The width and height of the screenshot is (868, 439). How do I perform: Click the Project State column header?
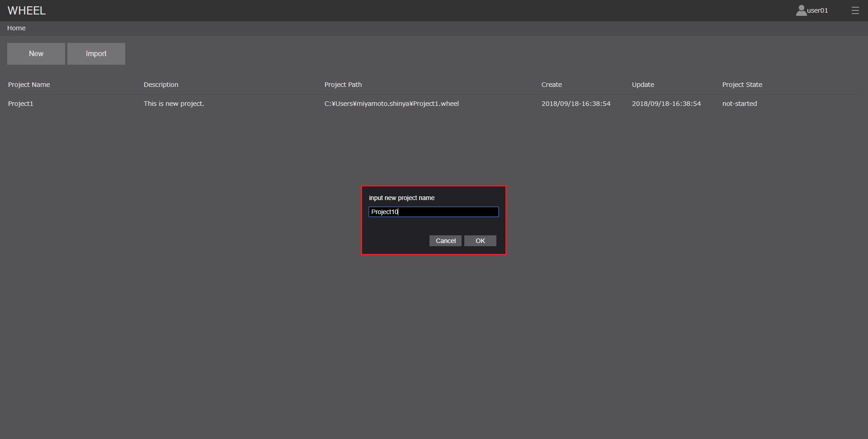coord(742,85)
